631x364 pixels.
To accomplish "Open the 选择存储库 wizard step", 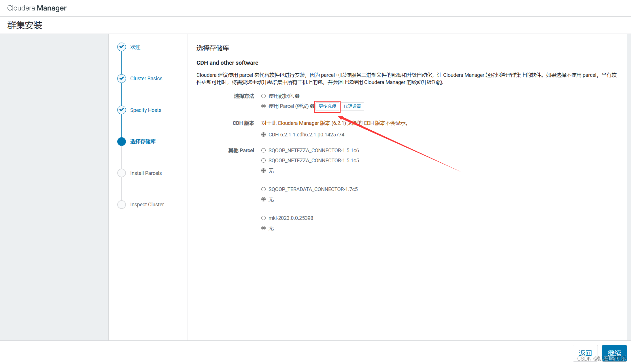I will pos(143,142).
